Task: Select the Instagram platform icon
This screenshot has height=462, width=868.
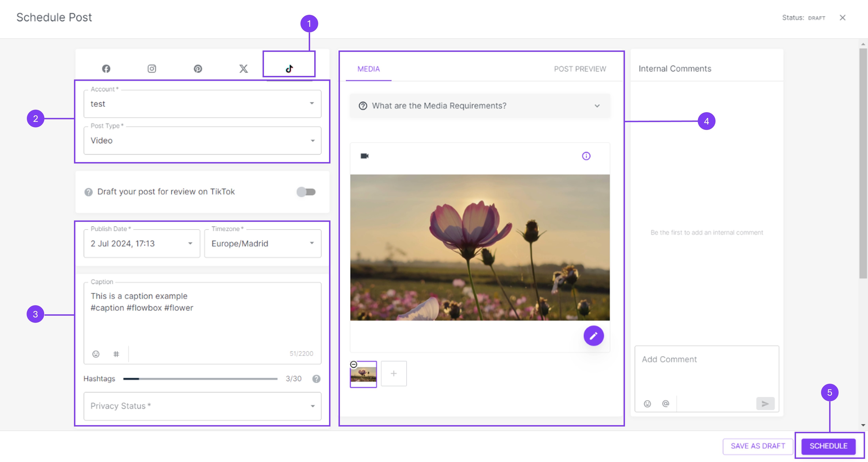Action: pyautogui.click(x=152, y=69)
